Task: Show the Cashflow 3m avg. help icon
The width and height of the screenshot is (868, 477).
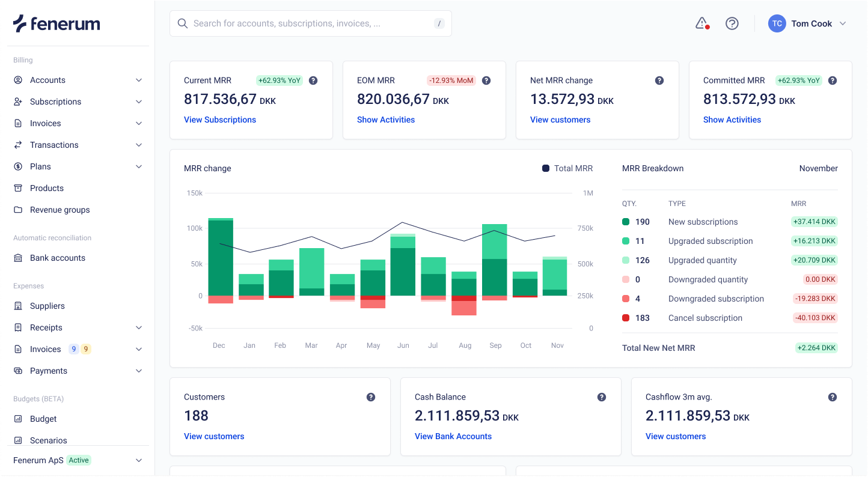Action: click(833, 397)
